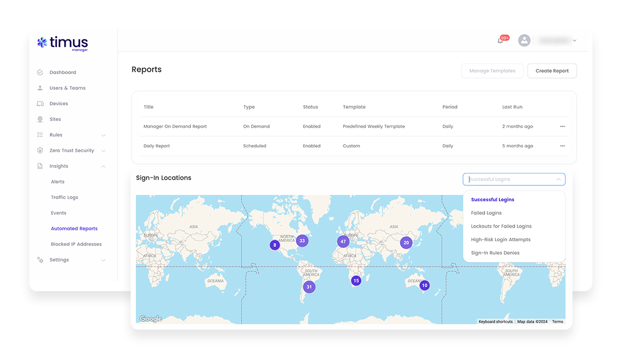This screenshot has width=622, height=364.
Task: Click the Create Report button
Action: tap(552, 71)
